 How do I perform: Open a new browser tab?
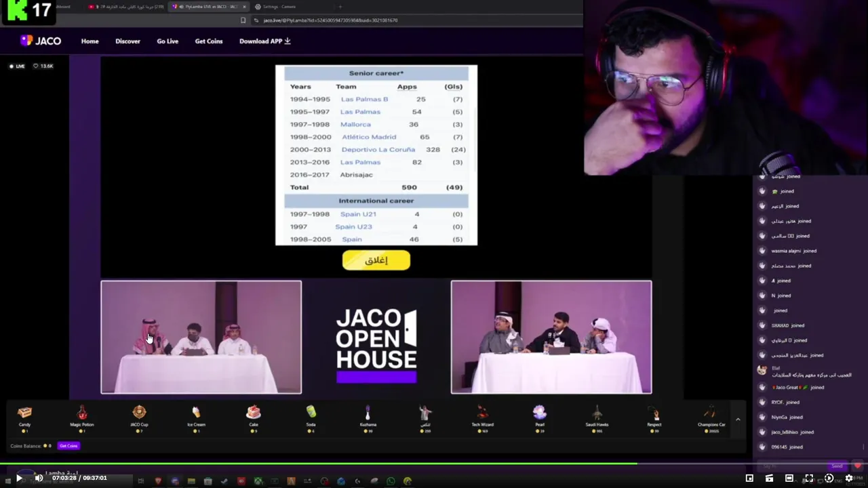340,7
